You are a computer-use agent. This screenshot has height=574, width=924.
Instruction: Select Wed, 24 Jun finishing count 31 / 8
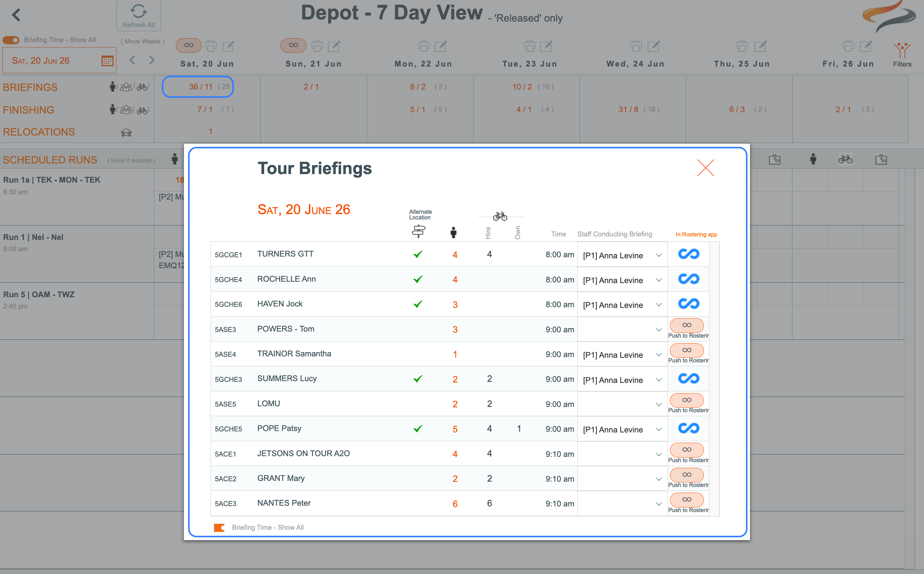click(x=628, y=109)
